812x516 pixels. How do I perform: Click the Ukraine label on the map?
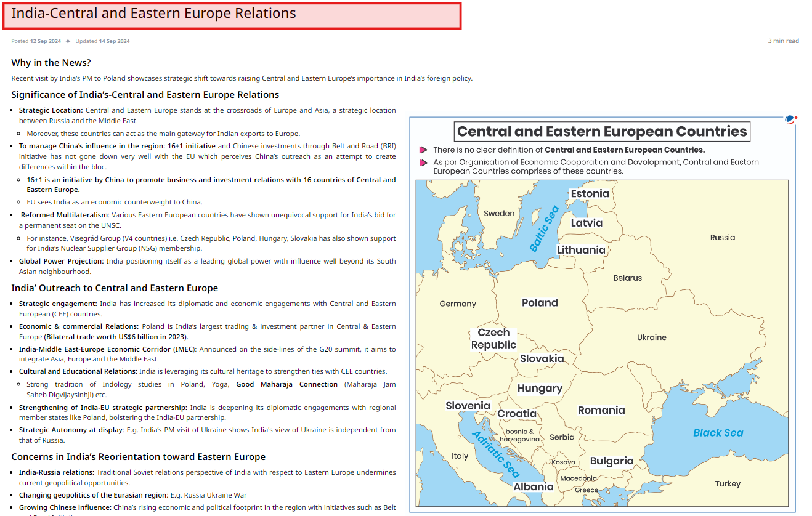652,337
